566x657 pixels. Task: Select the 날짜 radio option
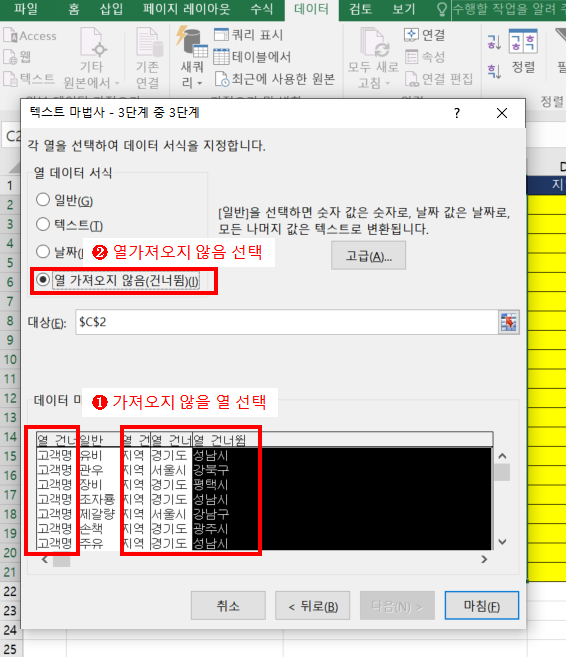click(43, 251)
